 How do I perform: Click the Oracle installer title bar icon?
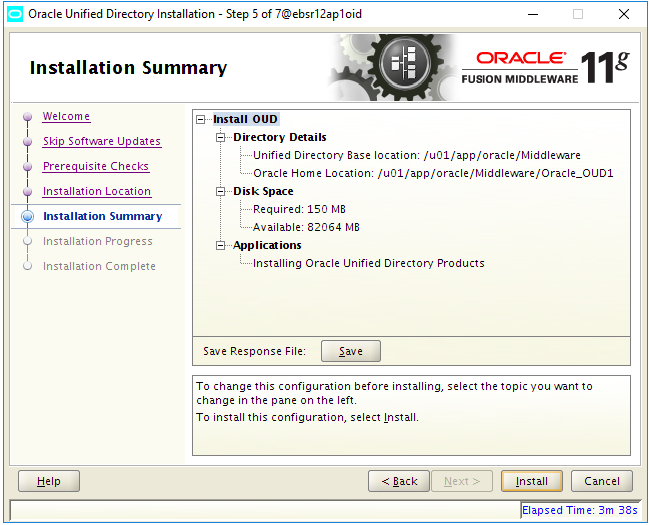(15, 14)
